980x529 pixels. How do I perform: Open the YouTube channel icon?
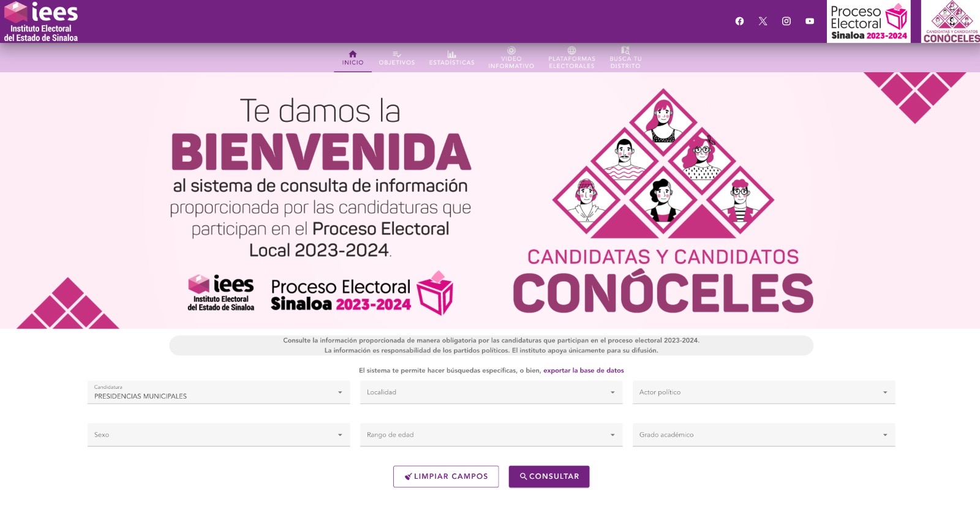click(810, 21)
